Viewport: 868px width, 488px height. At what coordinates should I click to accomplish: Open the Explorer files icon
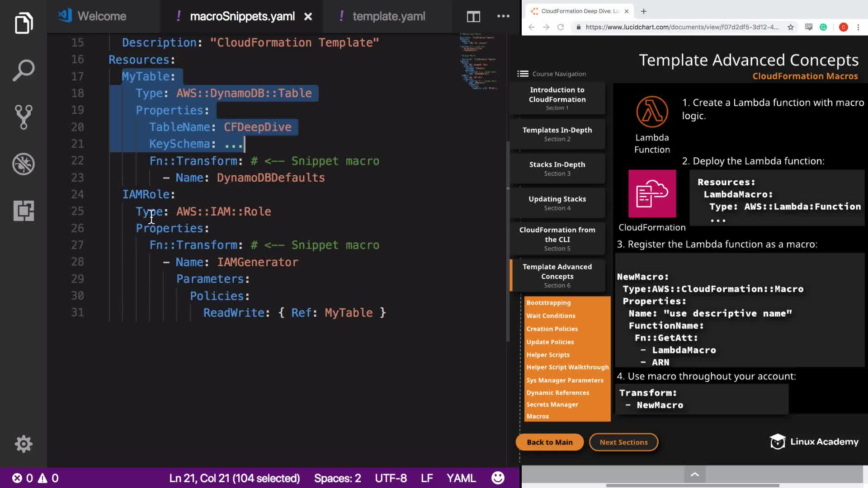pos(24,23)
